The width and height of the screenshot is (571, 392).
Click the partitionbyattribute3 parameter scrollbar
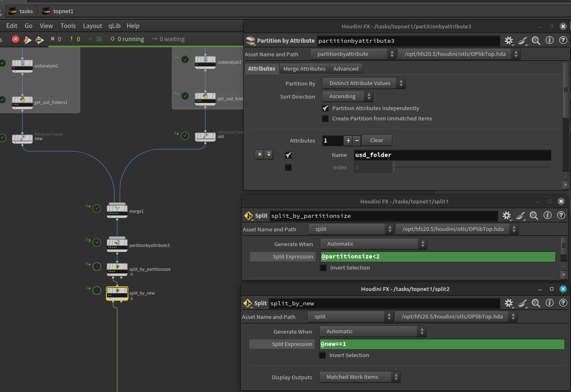coord(566,90)
